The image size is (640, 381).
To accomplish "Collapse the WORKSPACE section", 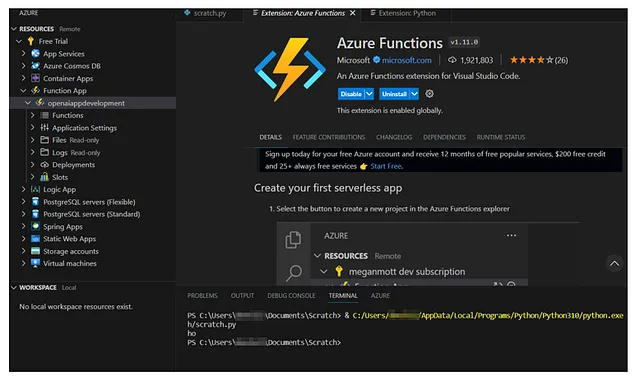I will point(14,287).
